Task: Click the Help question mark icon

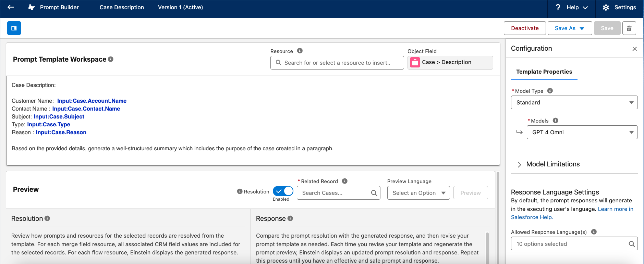Action: 558,7
